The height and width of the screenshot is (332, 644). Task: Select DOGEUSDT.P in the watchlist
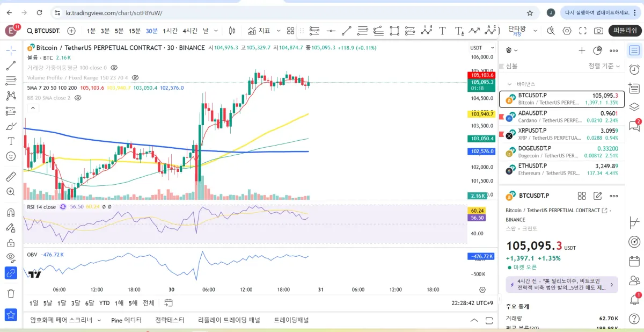pos(562,151)
